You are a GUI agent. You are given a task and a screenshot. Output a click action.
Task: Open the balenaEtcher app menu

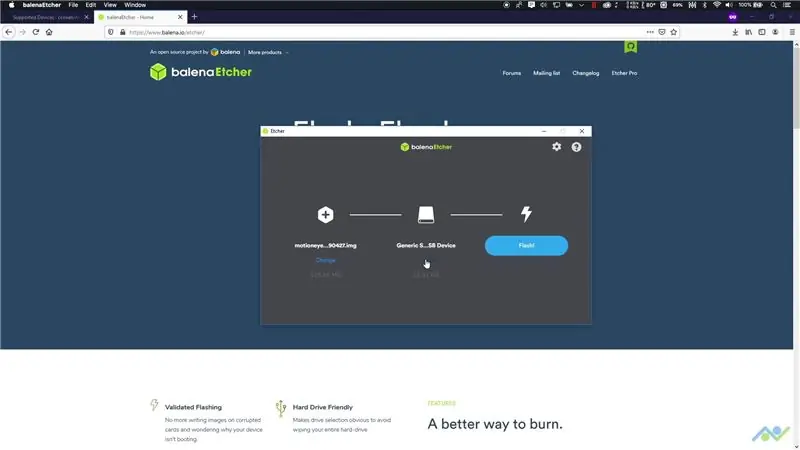point(42,5)
